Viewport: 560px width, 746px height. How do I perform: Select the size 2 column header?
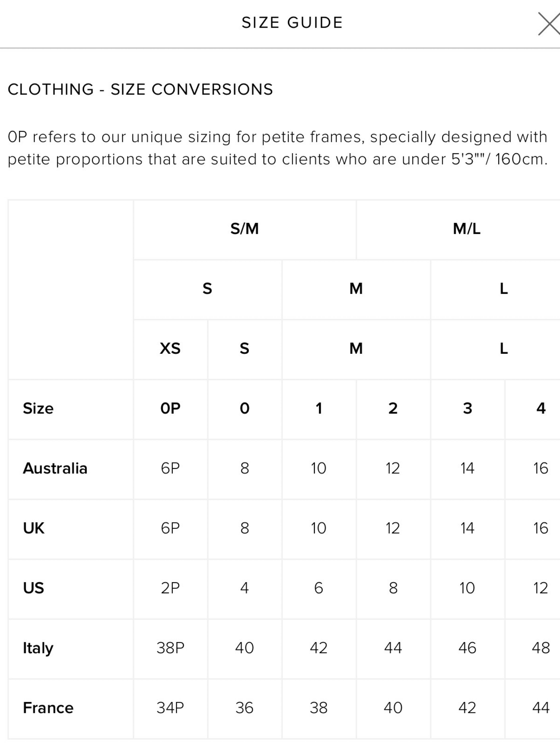pos(393,409)
